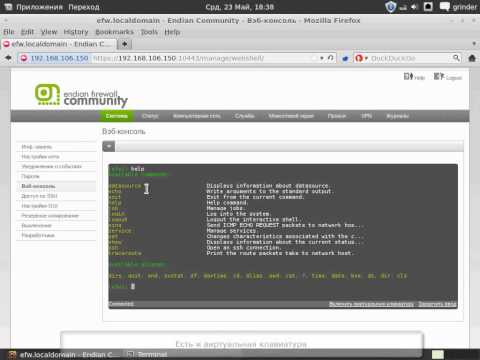Switch to the Прокси navigation tab
Viewport: 480px width, 360px height.
tap(337, 116)
